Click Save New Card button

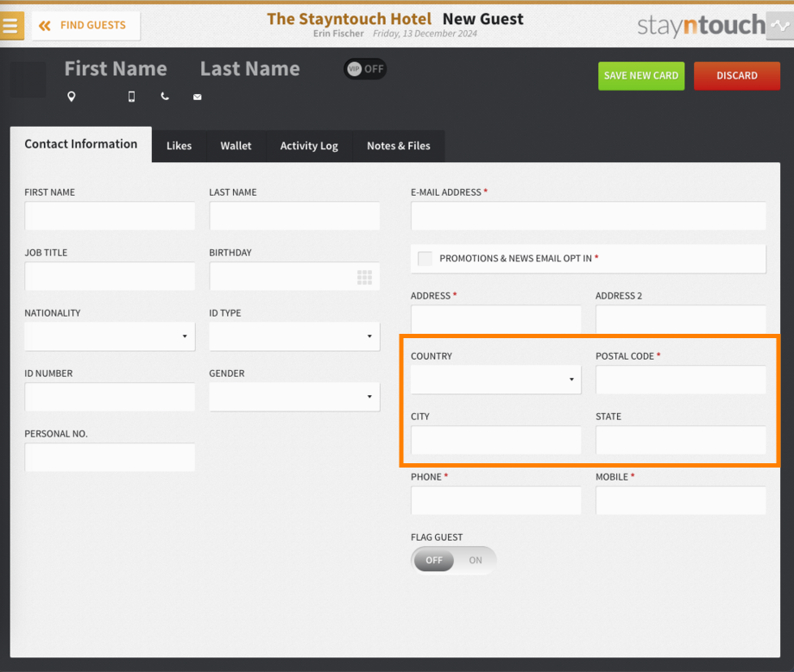pos(641,76)
